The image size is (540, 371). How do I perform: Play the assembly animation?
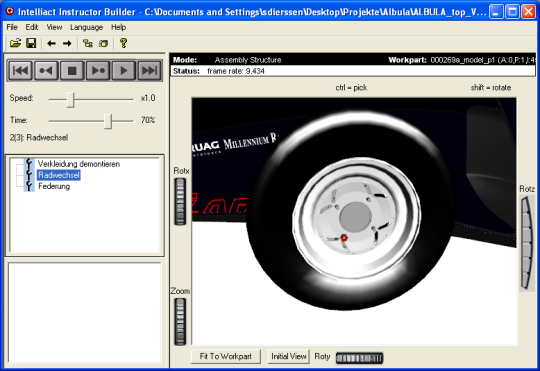(124, 71)
